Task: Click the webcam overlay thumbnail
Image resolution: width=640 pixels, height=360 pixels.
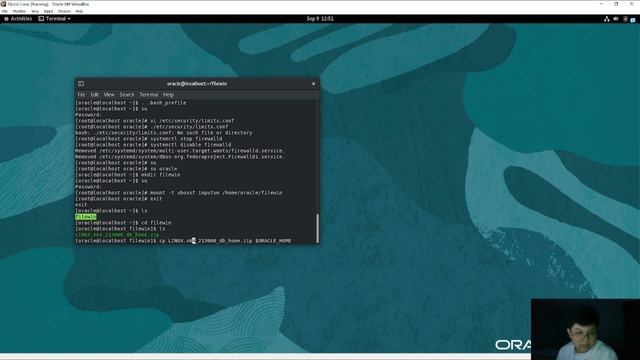Action: [x=585, y=329]
